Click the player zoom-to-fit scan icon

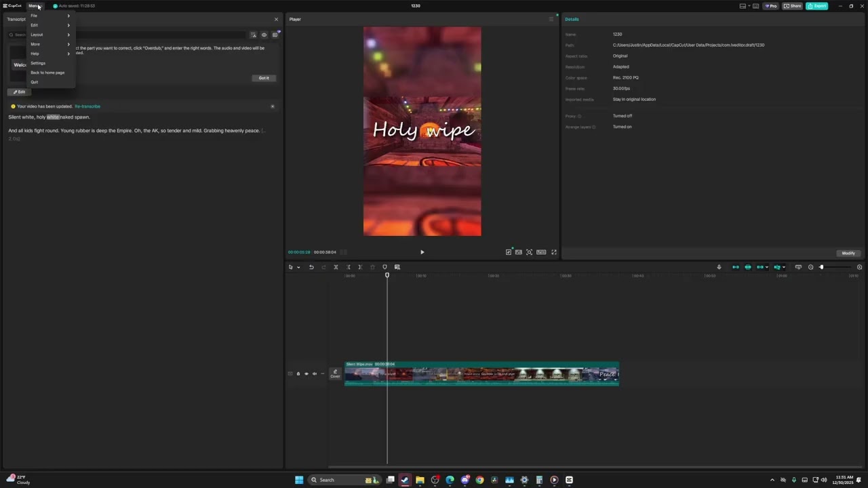[x=530, y=252]
